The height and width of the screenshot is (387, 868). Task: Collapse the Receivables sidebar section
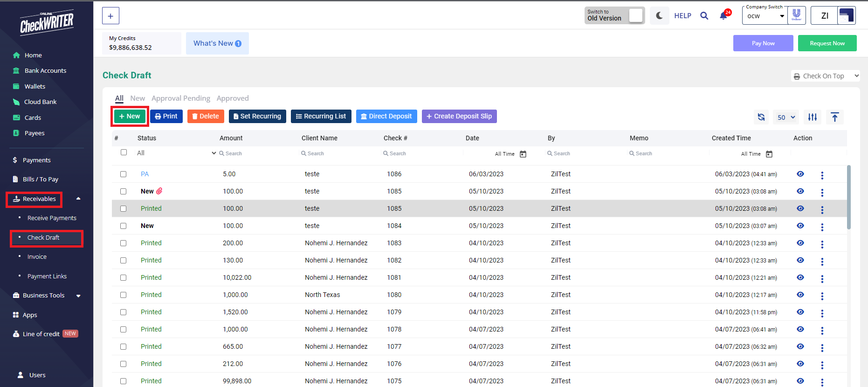point(78,199)
